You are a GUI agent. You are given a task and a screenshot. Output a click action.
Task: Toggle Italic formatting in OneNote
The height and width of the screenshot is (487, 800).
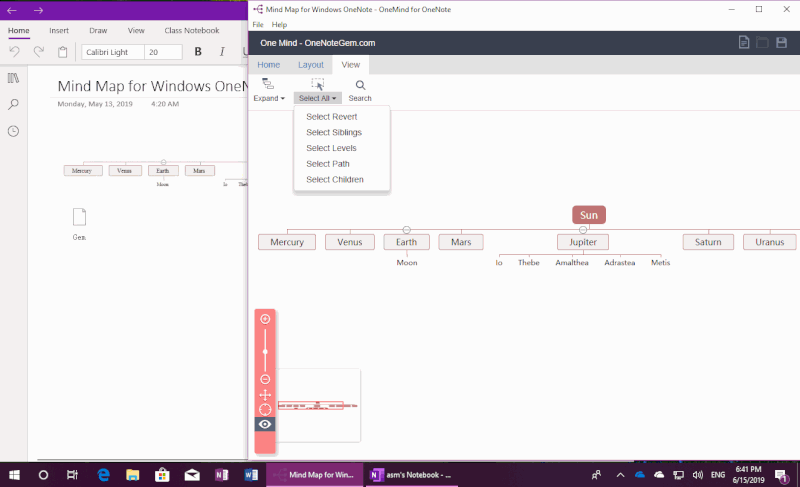pos(222,52)
